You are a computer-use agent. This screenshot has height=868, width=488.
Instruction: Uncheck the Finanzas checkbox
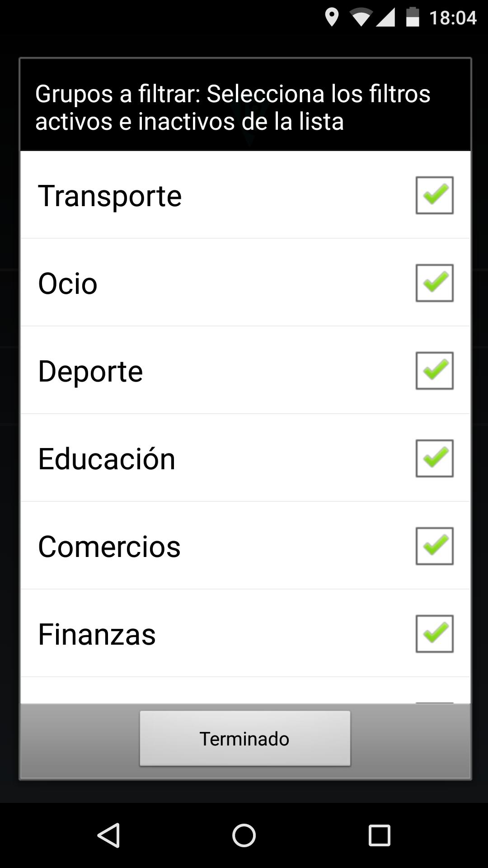tap(434, 634)
